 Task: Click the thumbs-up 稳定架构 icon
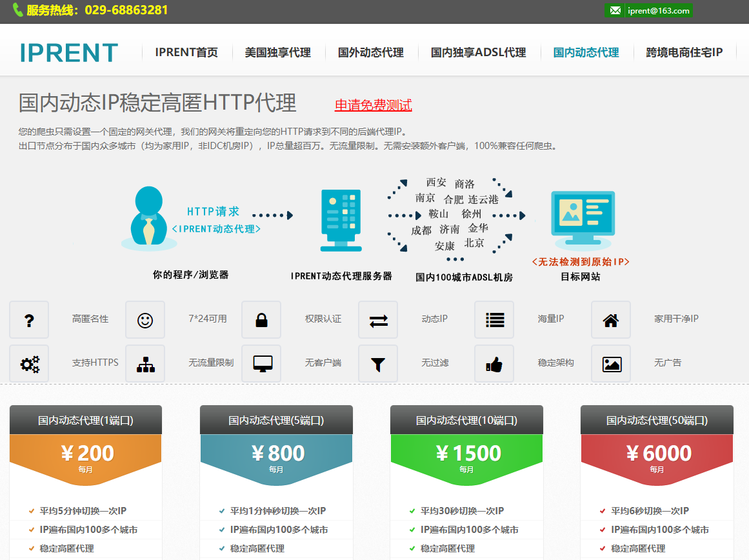(494, 364)
